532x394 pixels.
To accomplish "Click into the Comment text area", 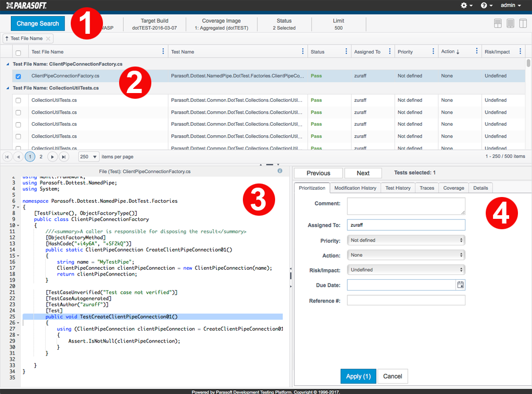I will pyautogui.click(x=406, y=206).
